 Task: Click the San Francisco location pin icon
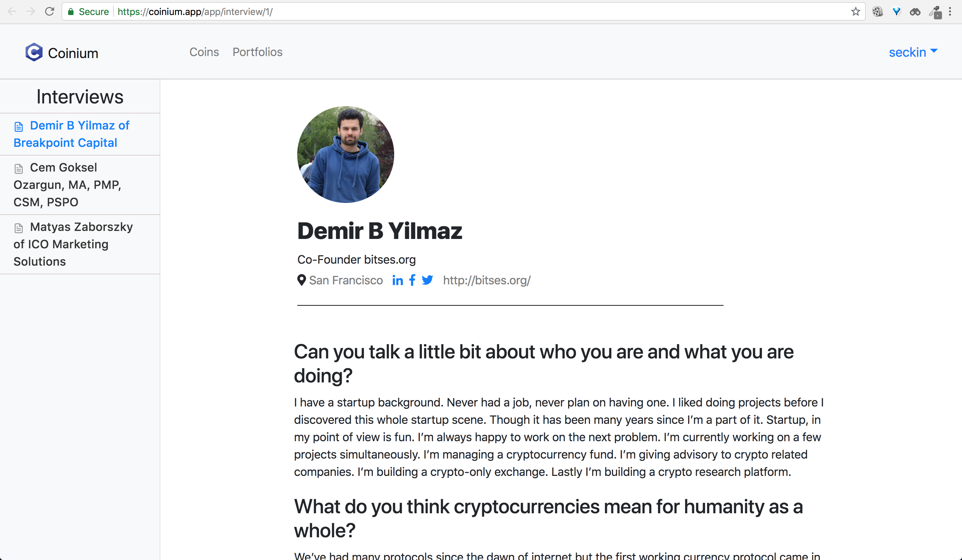[x=301, y=280]
